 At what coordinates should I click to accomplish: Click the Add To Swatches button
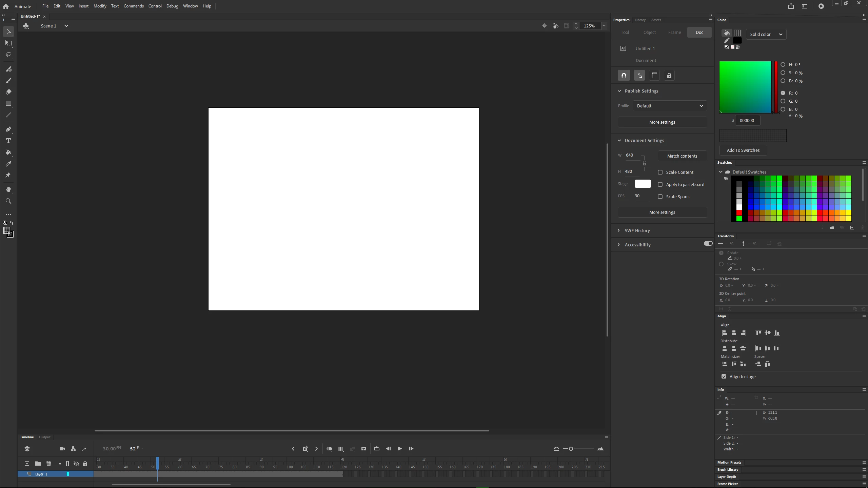click(743, 150)
